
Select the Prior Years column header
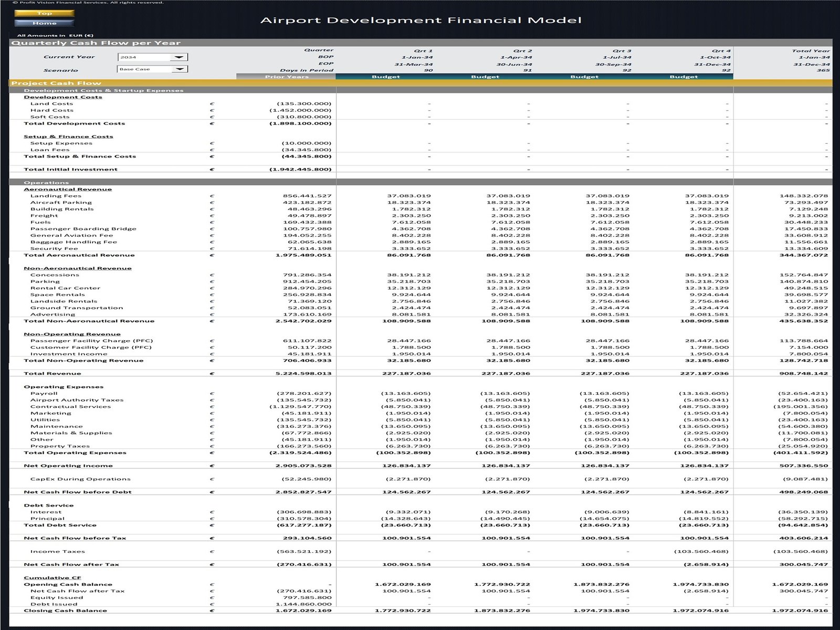pyautogui.click(x=286, y=77)
